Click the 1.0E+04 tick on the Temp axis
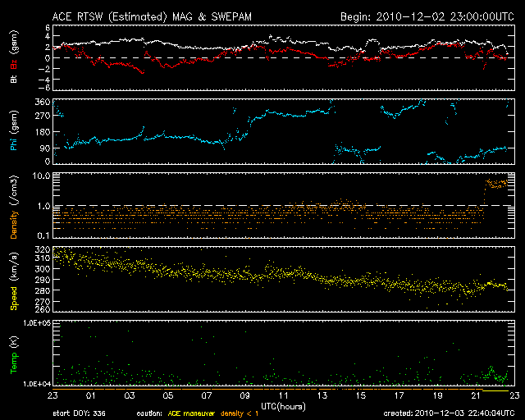 tap(37, 384)
